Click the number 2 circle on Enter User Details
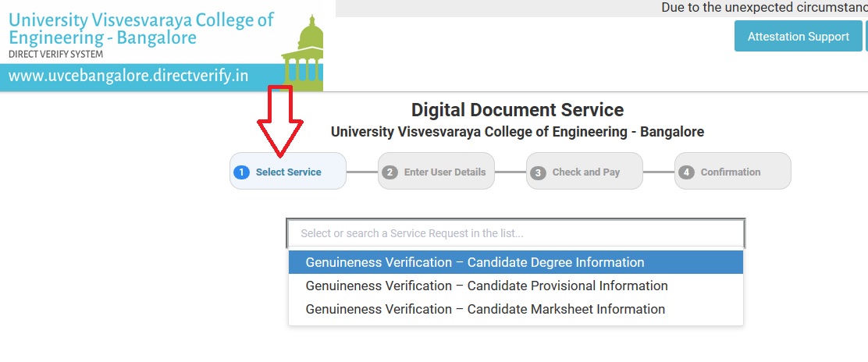 [390, 172]
